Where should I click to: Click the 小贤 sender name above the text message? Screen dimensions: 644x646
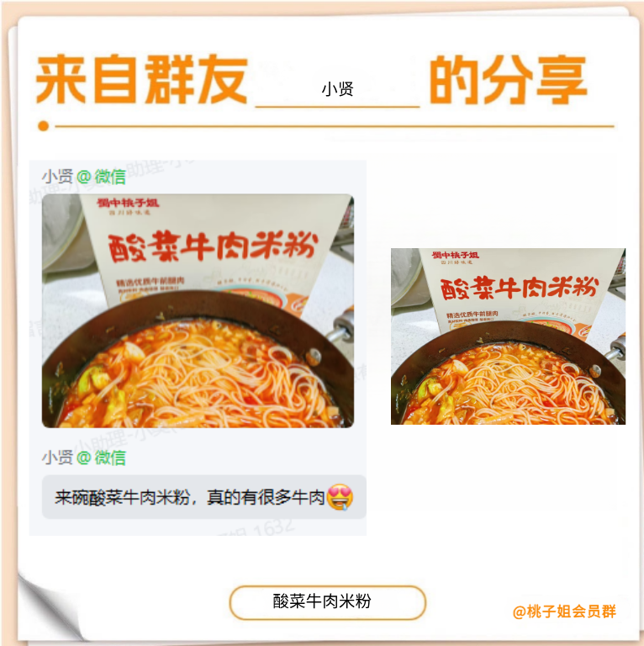58,458
